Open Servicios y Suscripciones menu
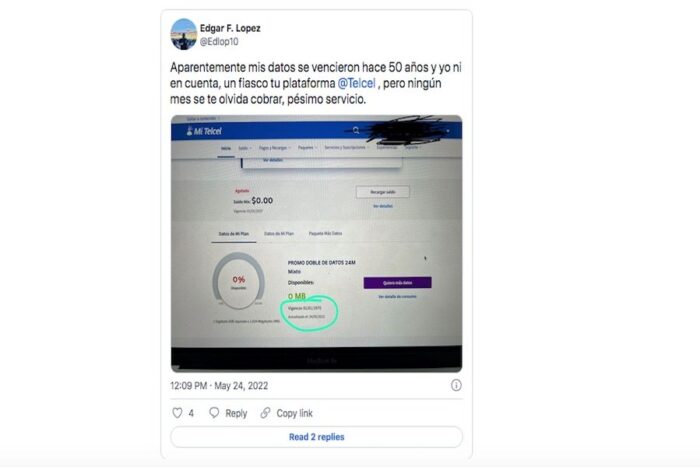 point(346,147)
